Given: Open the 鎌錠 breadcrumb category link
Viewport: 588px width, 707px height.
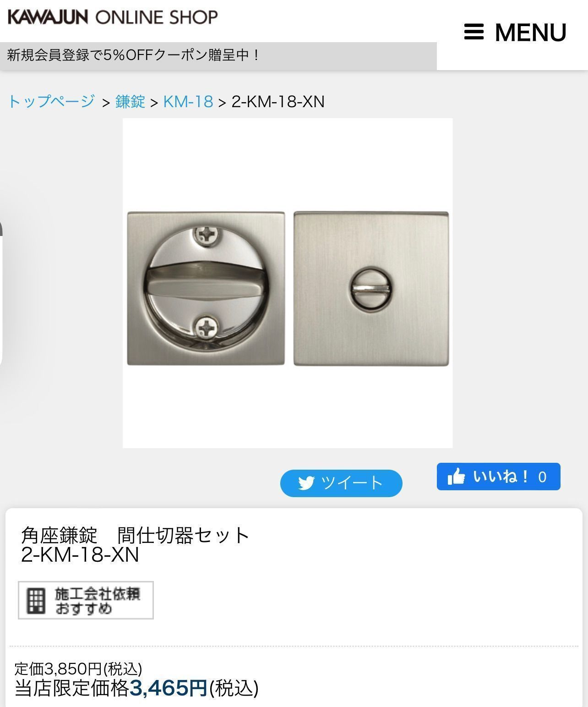Looking at the screenshot, I should (x=130, y=101).
